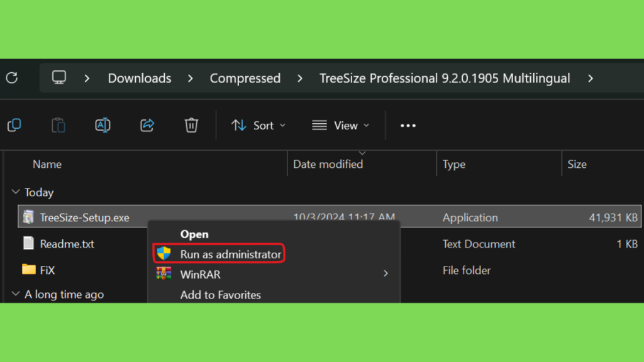Sort by Size column header
This screenshot has width=644, height=362.
coord(577,164)
